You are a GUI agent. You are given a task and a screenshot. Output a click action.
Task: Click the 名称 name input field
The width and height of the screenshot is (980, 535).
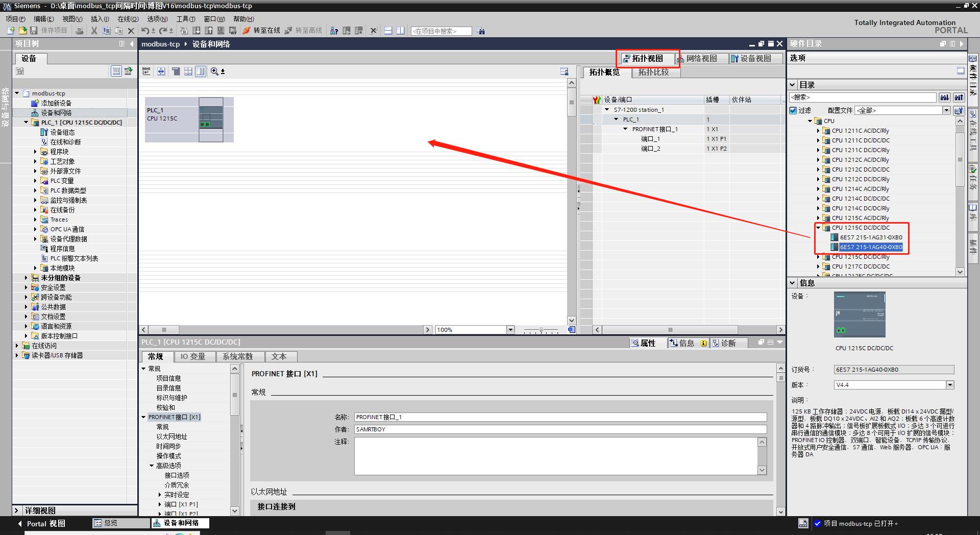(x=560, y=417)
